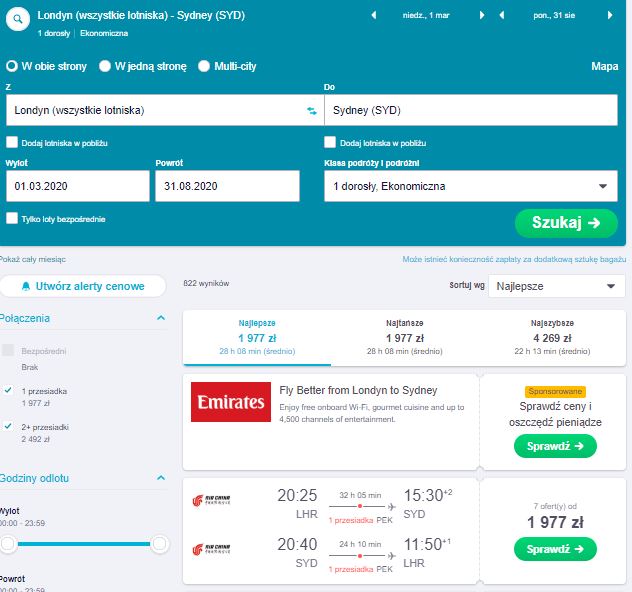Click the 32 h 05 min outbound duration
The width and height of the screenshot is (632, 592).
[360, 495]
